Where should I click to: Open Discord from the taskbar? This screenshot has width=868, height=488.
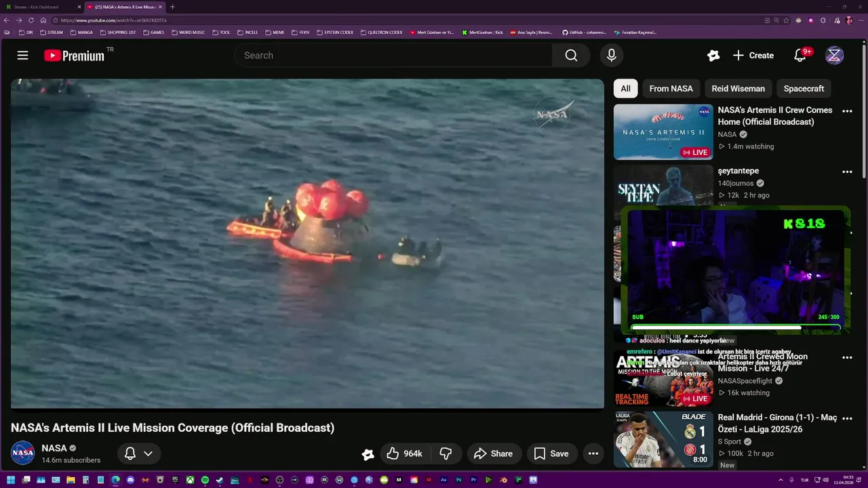130,481
